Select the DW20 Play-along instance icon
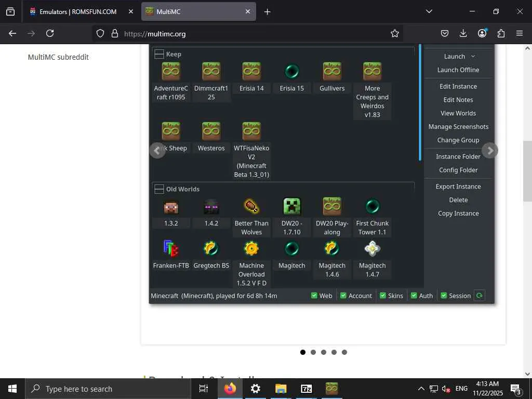Image resolution: width=532 pixels, height=399 pixels. tap(332, 206)
